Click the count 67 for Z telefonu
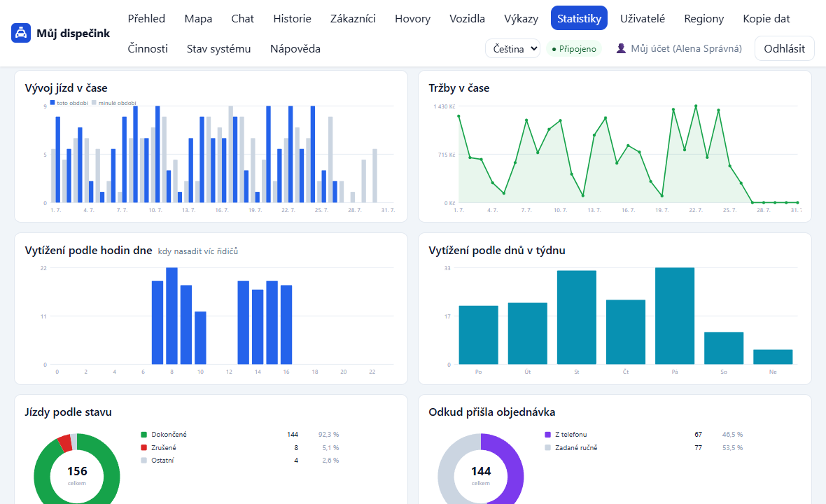 (698, 435)
